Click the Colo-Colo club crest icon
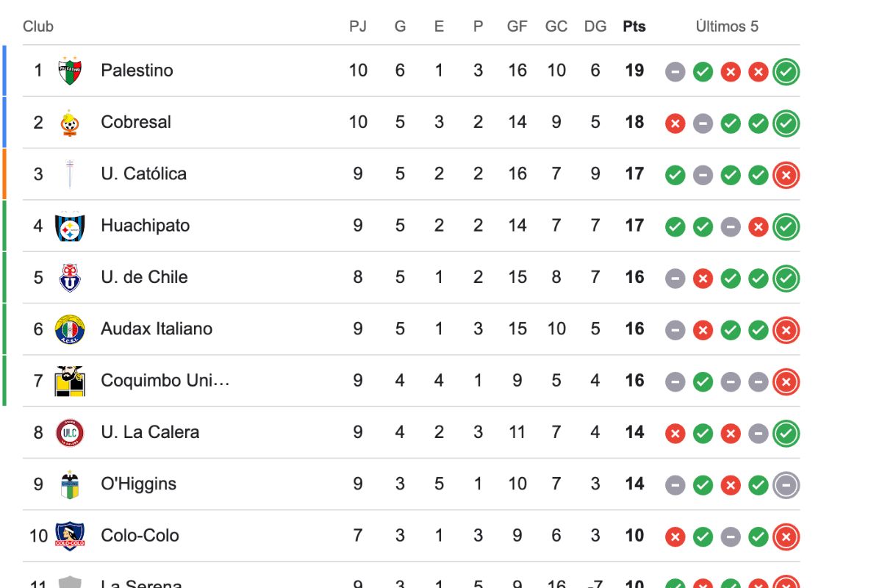The width and height of the screenshot is (882, 588). (x=70, y=536)
